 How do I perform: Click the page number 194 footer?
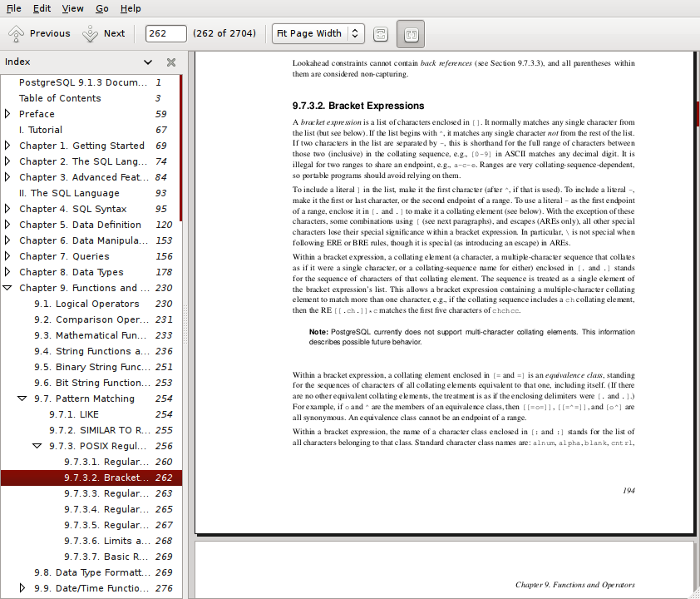[x=629, y=491]
